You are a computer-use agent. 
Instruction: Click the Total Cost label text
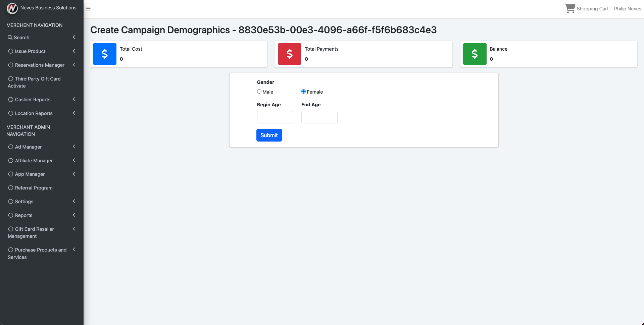click(x=131, y=49)
